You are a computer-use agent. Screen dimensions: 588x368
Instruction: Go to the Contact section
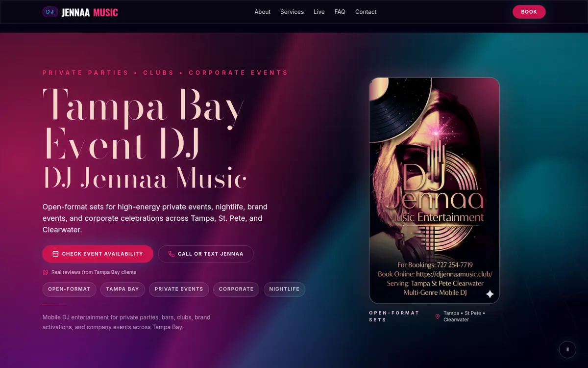366,12
